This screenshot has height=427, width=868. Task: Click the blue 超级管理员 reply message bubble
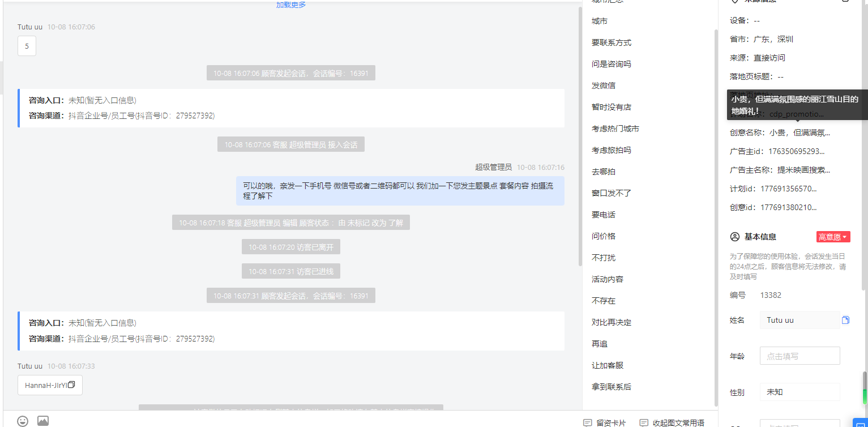click(400, 191)
